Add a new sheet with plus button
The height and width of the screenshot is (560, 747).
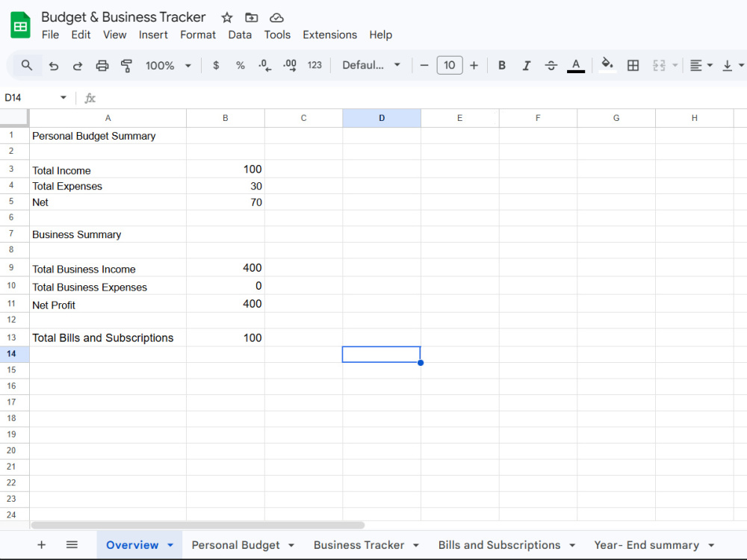pyautogui.click(x=41, y=545)
